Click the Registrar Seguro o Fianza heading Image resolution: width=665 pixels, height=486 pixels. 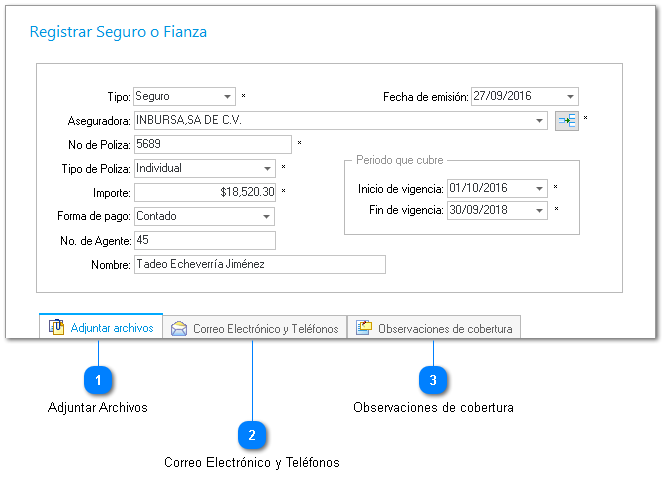tap(118, 32)
